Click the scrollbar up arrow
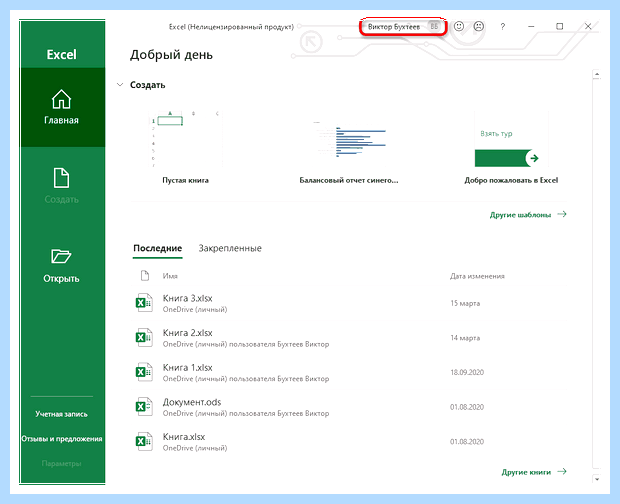This screenshot has height=504, width=620. click(597, 74)
